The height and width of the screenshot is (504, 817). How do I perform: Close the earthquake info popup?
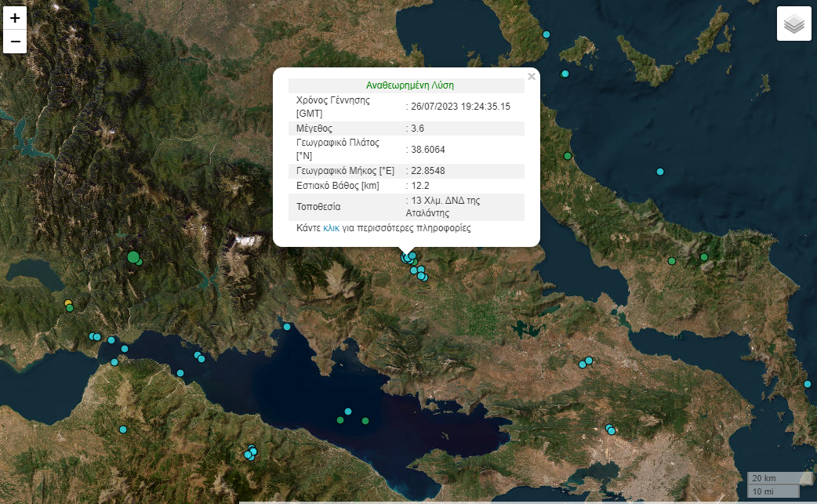click(x=532, y=77)
